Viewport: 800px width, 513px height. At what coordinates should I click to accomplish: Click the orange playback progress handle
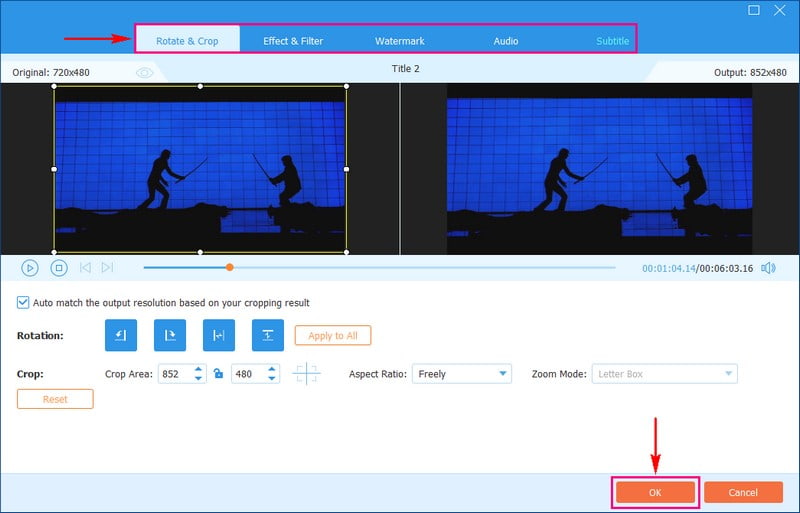click(x=230, y=267)
